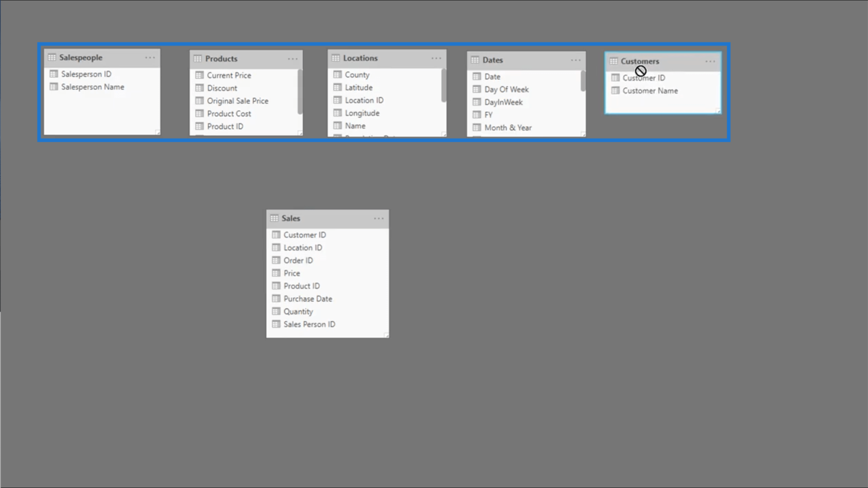Click the Discount column icon

click(x=199, y=88)
